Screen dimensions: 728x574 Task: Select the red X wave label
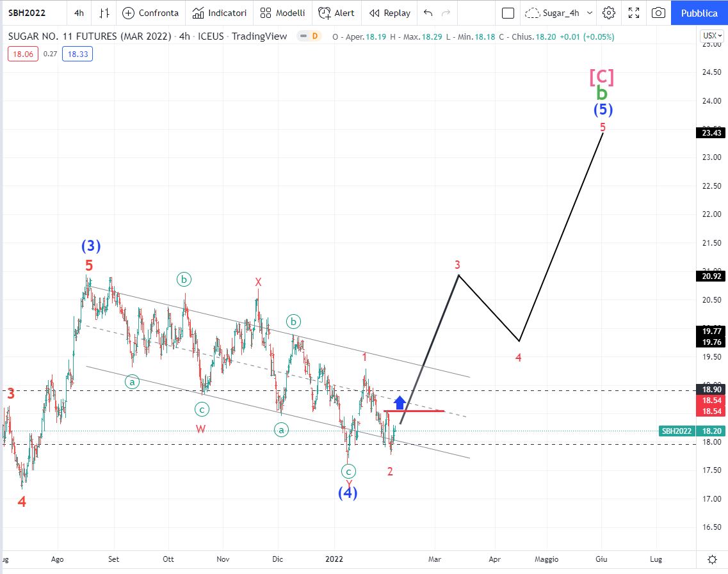258,282
